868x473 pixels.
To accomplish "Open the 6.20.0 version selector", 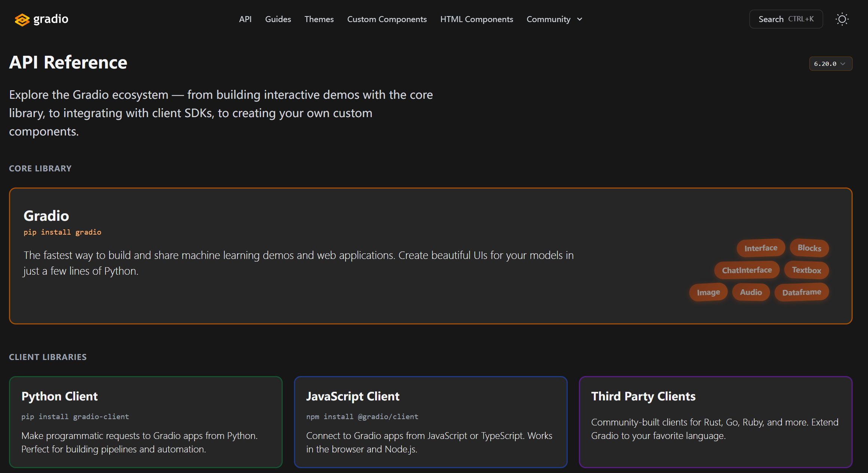I will [831, 64].
